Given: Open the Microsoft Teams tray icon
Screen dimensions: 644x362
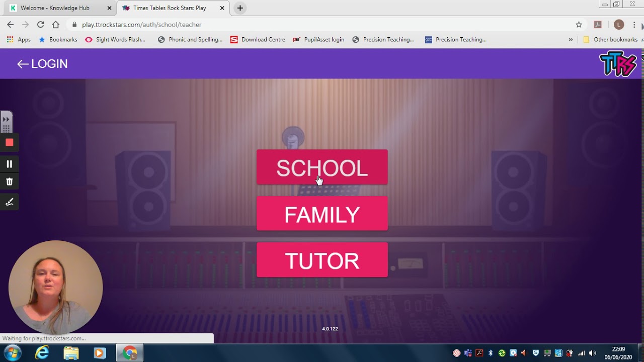Looking at the screenshot, I should (468, 353).
